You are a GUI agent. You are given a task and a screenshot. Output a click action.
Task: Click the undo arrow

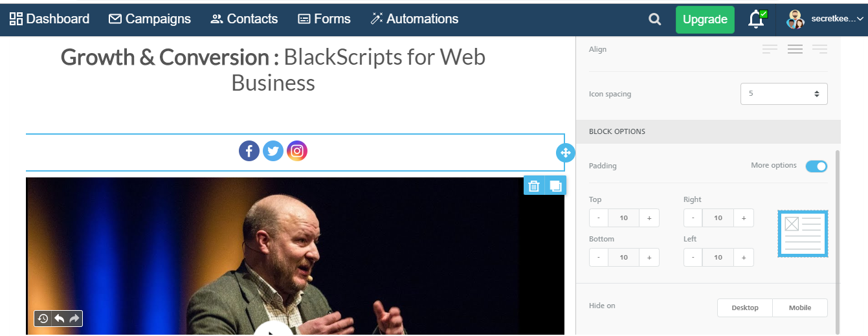(x=59, y=319)
